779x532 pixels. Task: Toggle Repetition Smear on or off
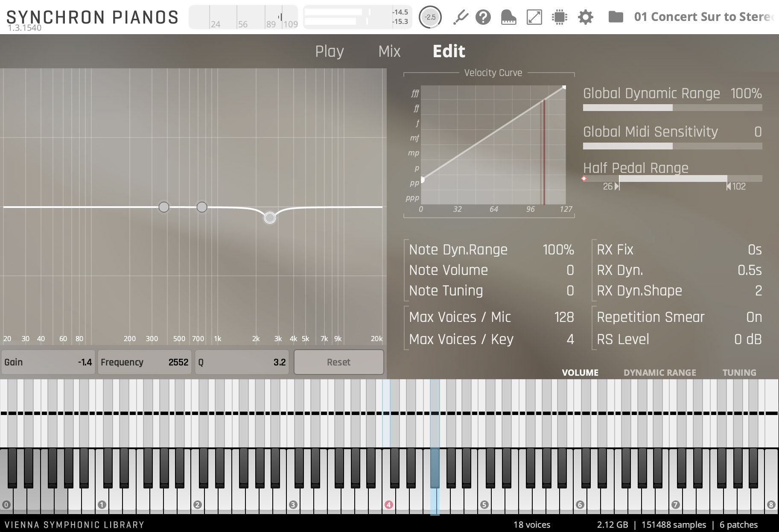pos(754,317)
